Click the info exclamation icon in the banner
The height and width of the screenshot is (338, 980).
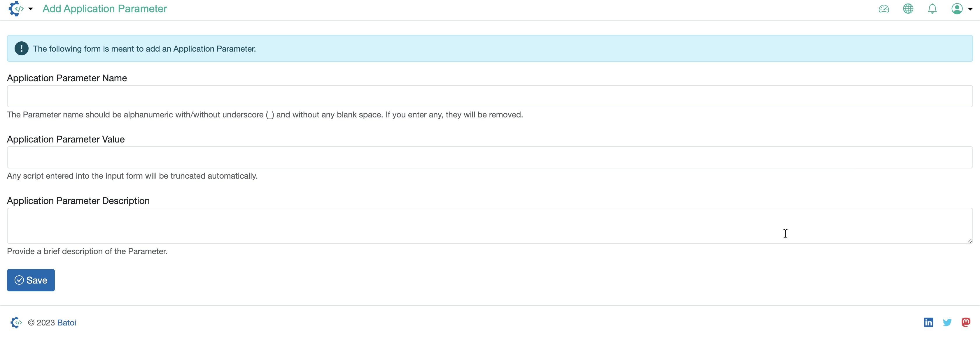(x=21, y=48)
